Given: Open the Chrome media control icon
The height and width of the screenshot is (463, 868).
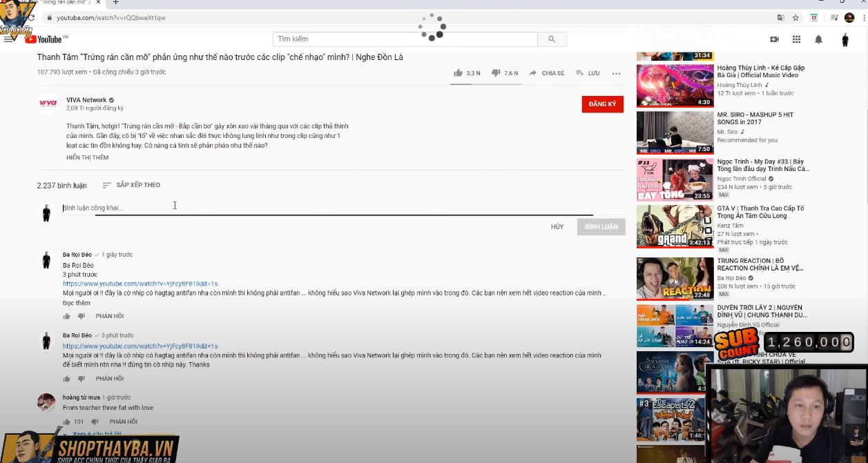Looking at the screenshot, I should [834, 17].
